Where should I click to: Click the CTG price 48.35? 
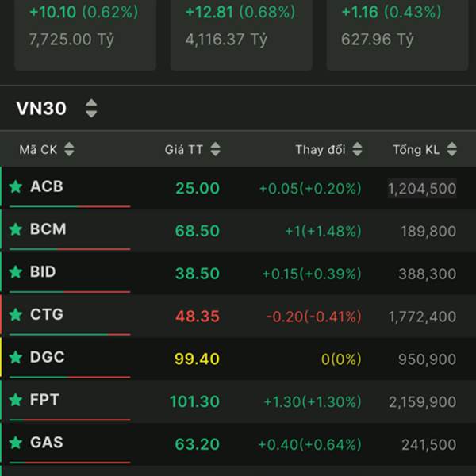(x=197, y=316)
